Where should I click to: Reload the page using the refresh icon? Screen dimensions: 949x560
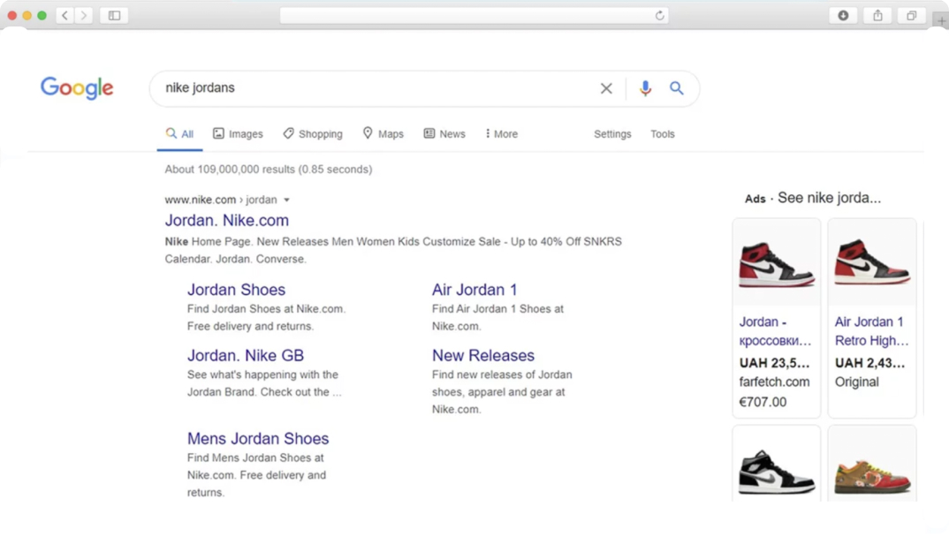(x=659, y=15)
